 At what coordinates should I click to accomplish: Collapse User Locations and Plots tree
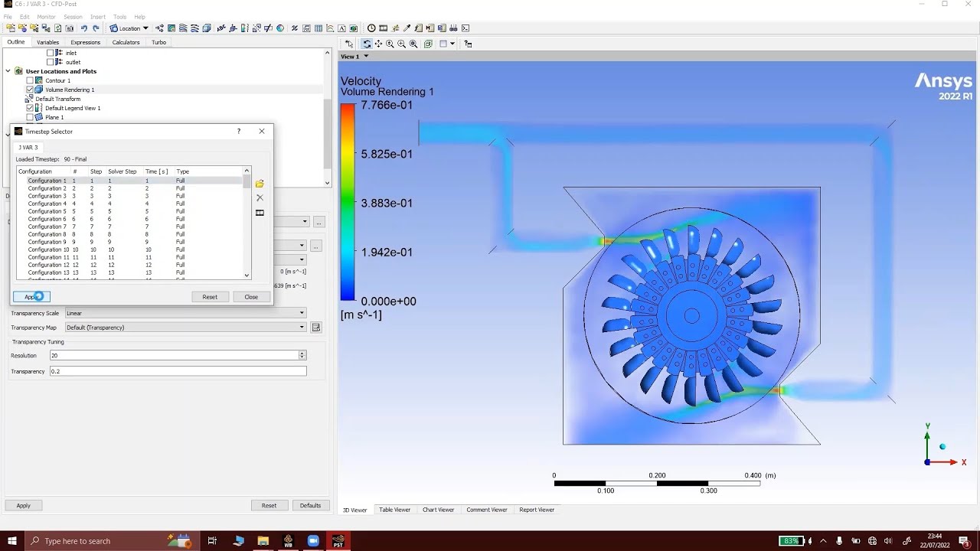[x=8, y=71]
